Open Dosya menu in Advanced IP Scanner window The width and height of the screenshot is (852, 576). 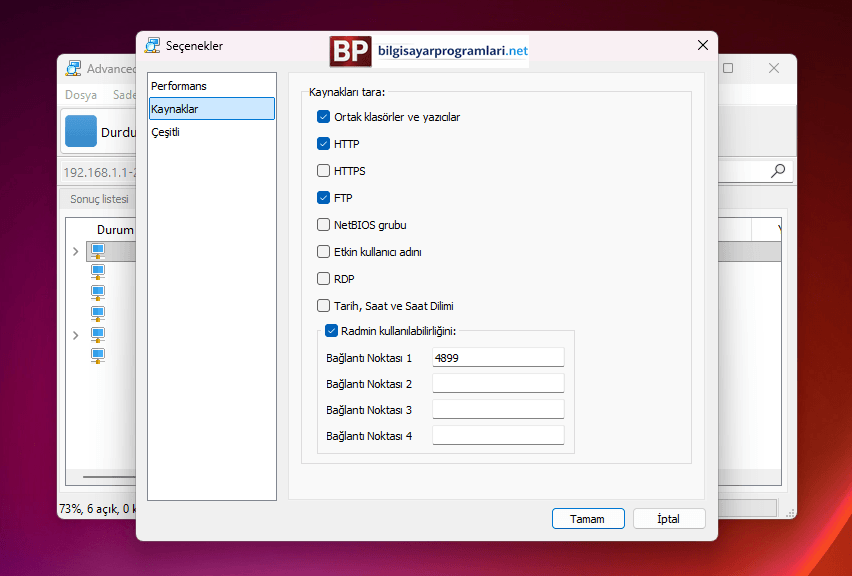pyautogui.click(x=81, y=95)
